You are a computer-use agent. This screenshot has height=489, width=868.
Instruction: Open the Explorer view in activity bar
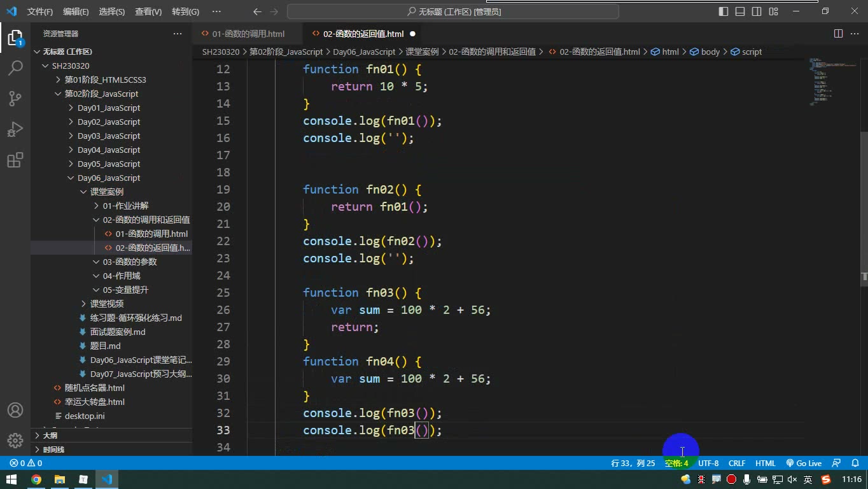point(15,38)
